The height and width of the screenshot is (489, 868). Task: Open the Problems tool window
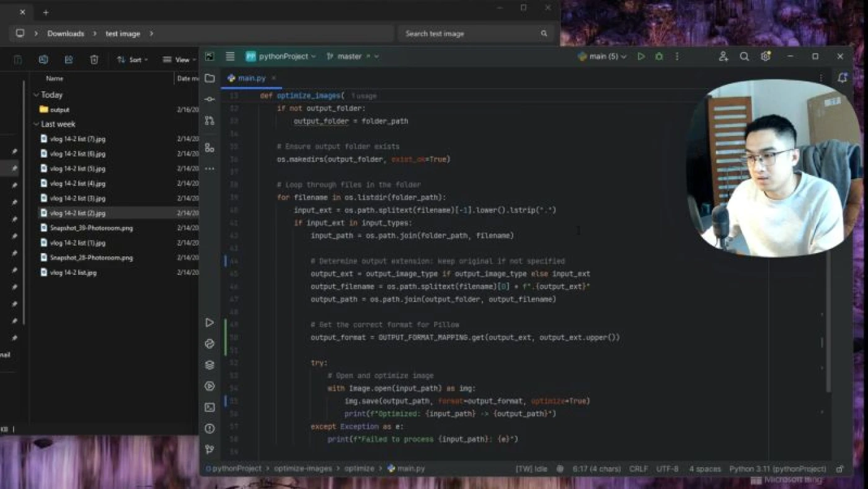pos(210,429)
